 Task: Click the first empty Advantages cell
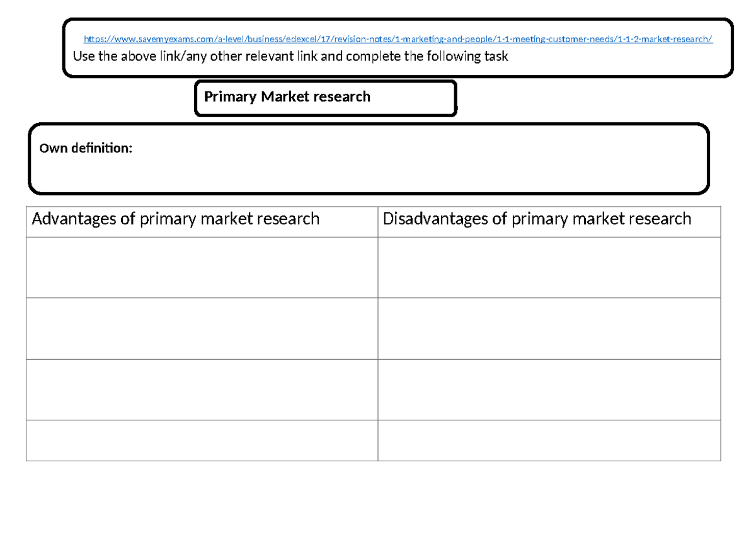click(201, 267)
